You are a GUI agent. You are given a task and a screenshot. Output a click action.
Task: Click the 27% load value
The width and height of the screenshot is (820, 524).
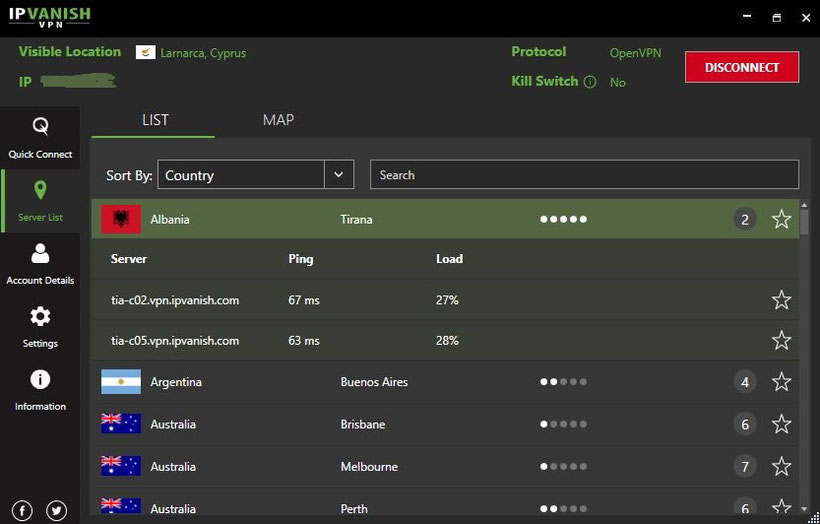447,300
